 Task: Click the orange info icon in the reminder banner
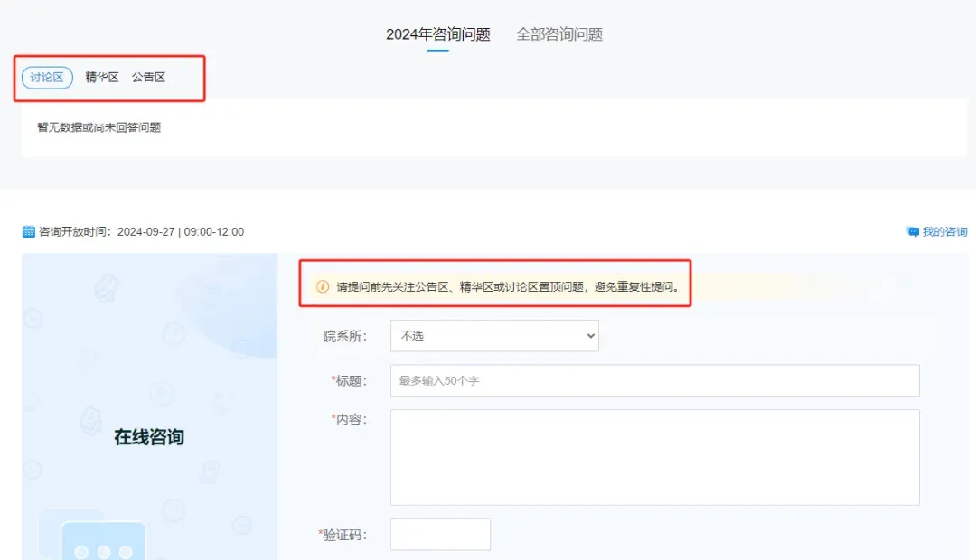(323, 285)
